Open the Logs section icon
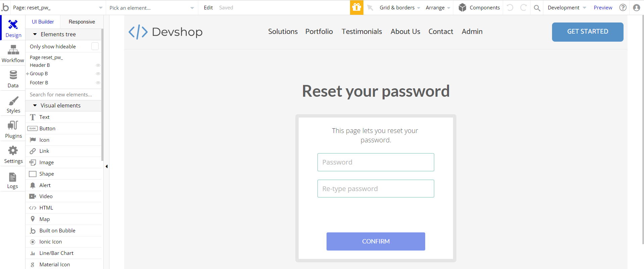 point(13,177)
